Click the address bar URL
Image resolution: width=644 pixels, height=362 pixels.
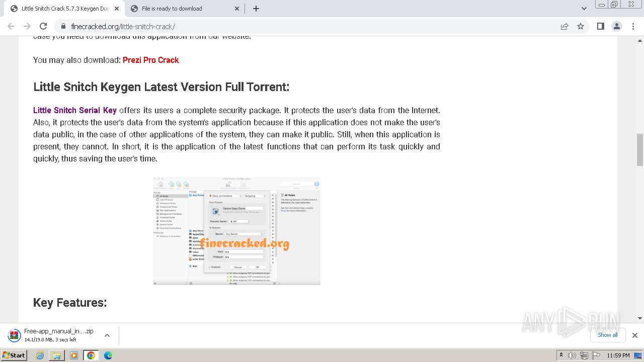click(123, 27)
